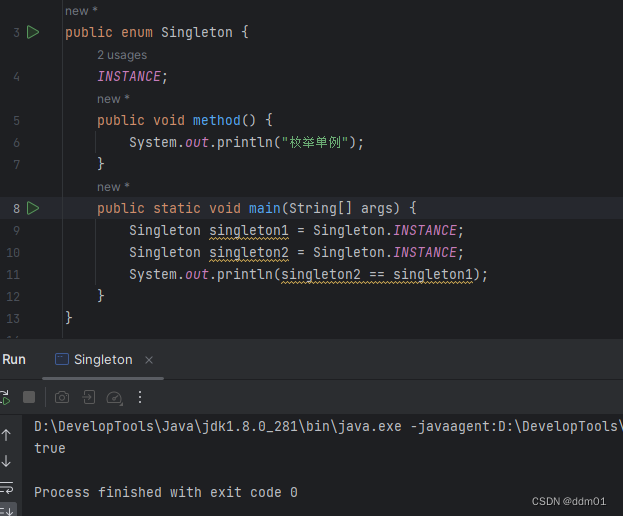
Task: Click the 'true' console output line
Action: (x=50, y=448)
